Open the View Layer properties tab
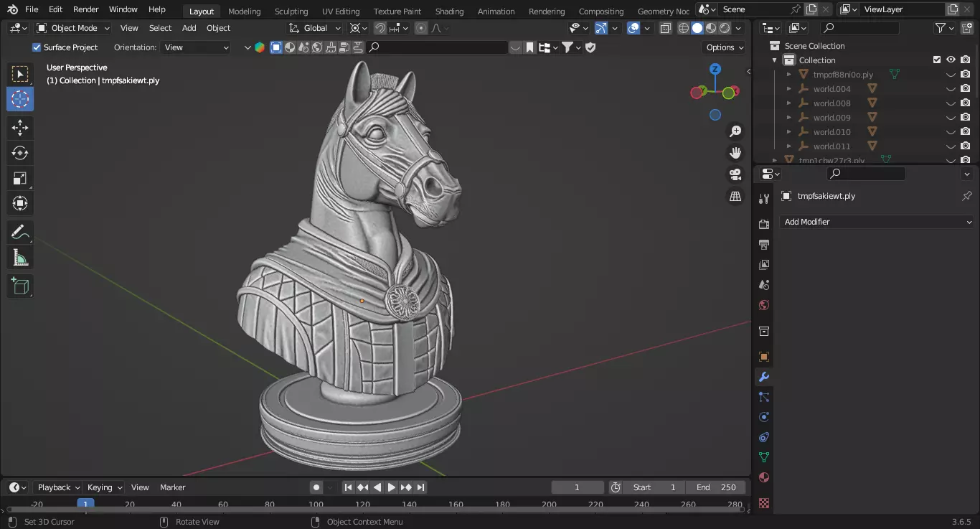 click(764, 265)
